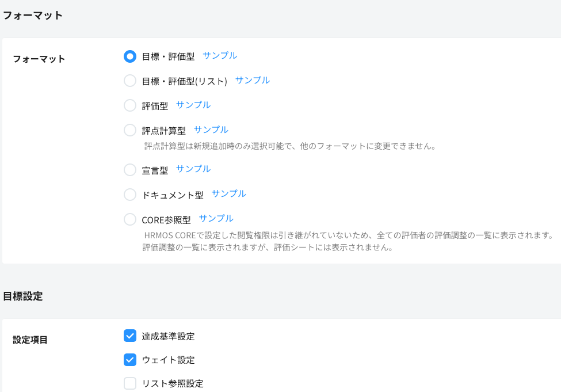Choose the CORE参照型 radio button
The height and width of the screenshot is (392, 561).
coord(130,219)
